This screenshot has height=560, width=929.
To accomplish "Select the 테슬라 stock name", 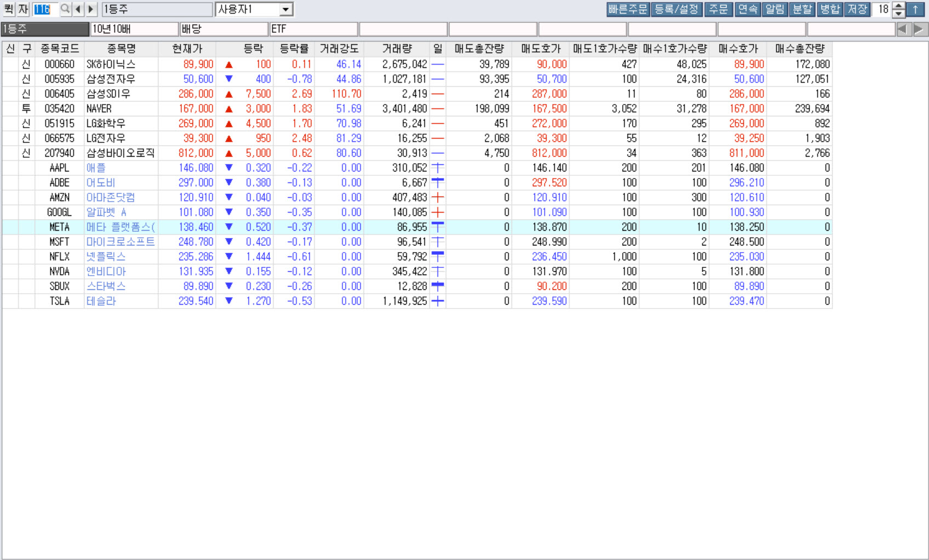I will click(101, 301).
